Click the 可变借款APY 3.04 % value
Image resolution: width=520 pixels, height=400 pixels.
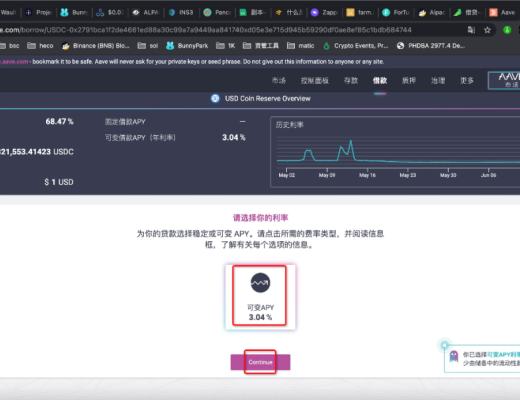point(234,137)
